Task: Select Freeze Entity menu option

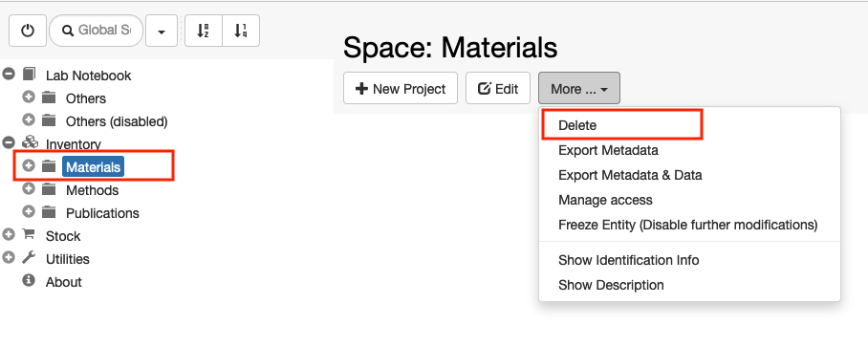Action: click(687, 226)
